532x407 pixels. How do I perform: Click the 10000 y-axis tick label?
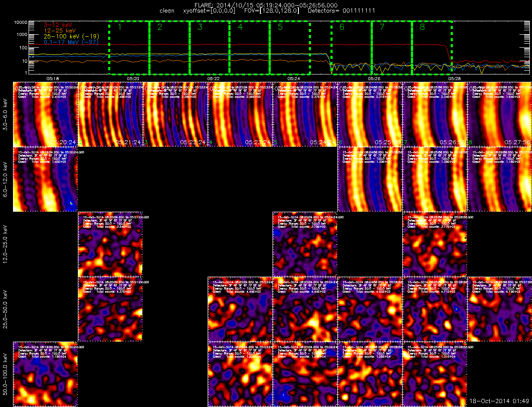tap(20, 22)
